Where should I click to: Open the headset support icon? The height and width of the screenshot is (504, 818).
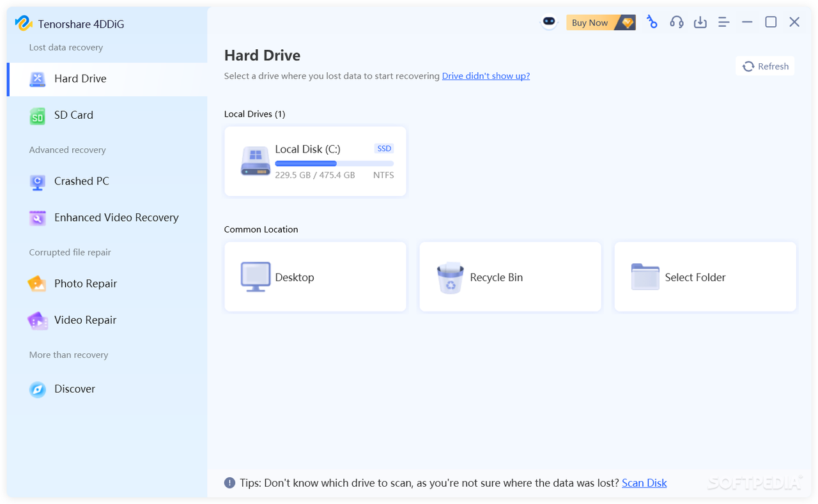676,22
